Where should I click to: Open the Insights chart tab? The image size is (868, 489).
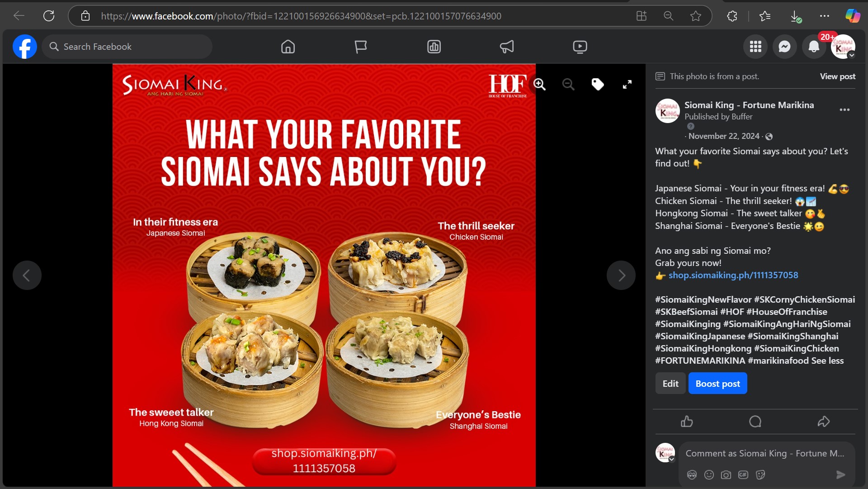(434, 47)
